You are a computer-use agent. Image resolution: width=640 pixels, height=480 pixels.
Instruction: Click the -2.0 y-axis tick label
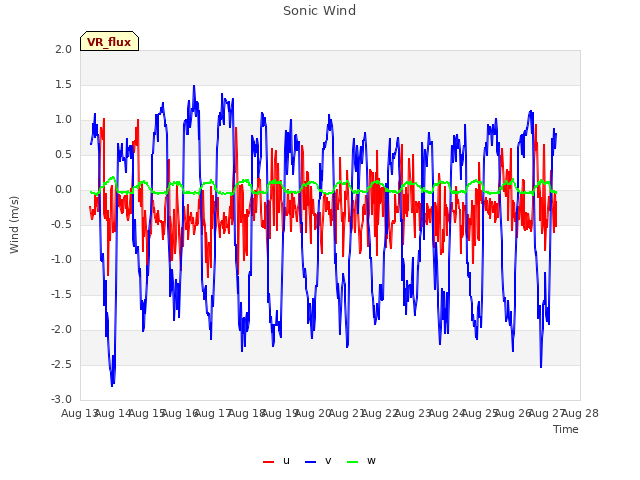pyautogui.click(x=62, y=330)
